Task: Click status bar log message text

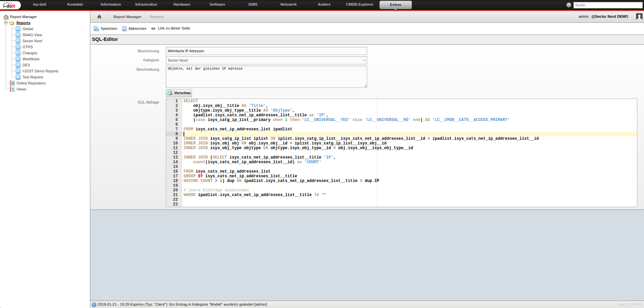Action: pos(182,304)
